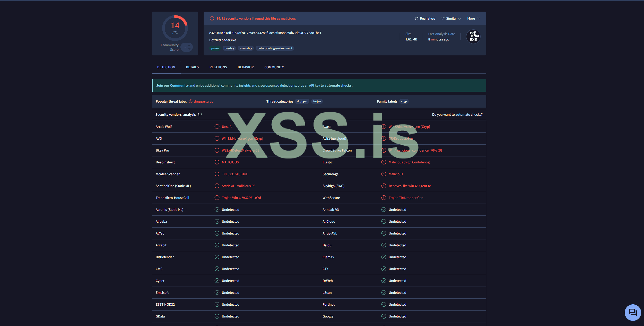Go to the COMMUNITY tab
Image resolution: width=644 pixels, height=326 pixels.
(274, 67)
